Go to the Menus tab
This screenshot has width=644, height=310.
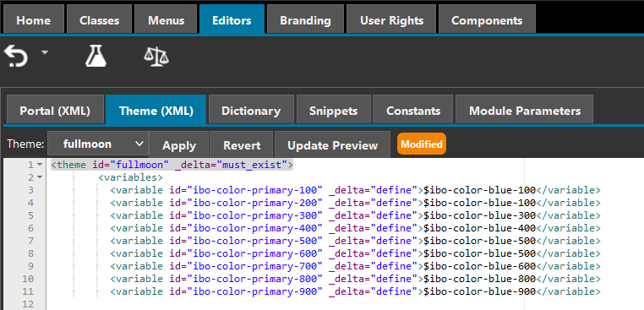pyautogui.click(x=166, y=20)
